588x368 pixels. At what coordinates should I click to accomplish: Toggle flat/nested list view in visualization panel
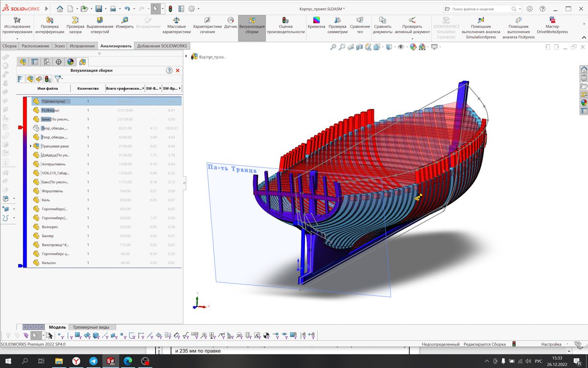pos(21,79)
